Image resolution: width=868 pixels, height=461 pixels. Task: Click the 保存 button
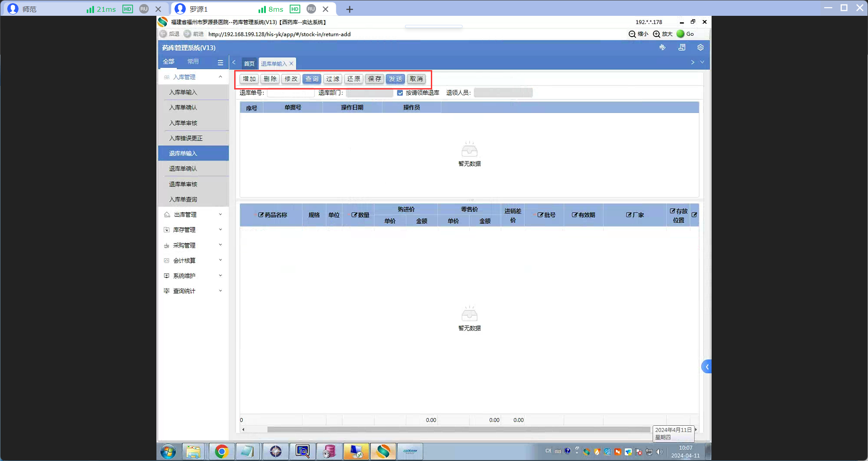point(374,79)
